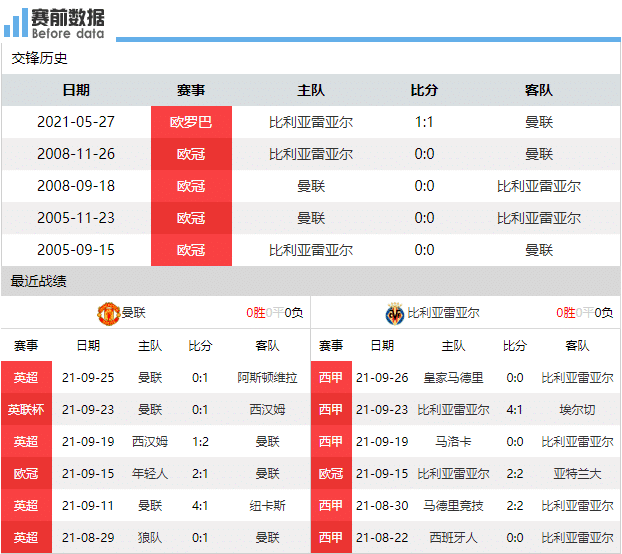Click the bar chart icon beside 赛前数据
Viewport: 622px width, 554px height.
click(x=16, y=23)
